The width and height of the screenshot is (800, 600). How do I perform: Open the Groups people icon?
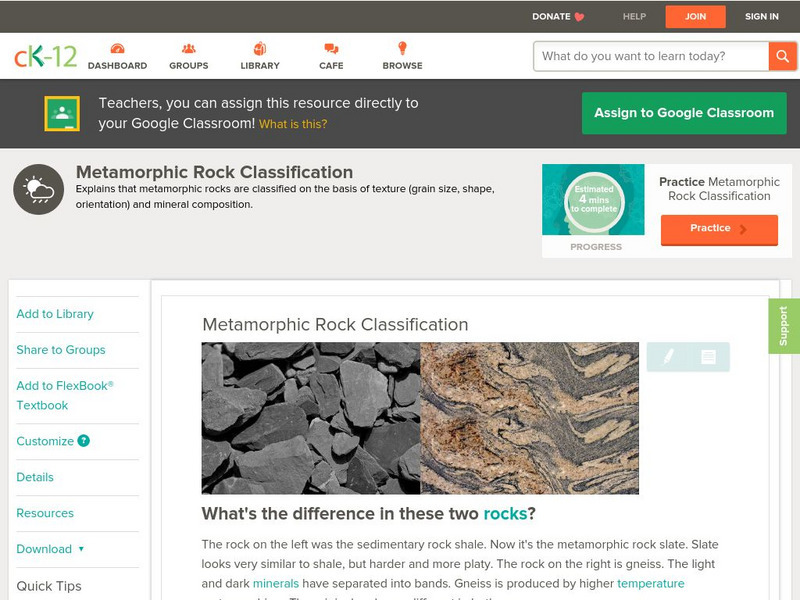(189, 48)
